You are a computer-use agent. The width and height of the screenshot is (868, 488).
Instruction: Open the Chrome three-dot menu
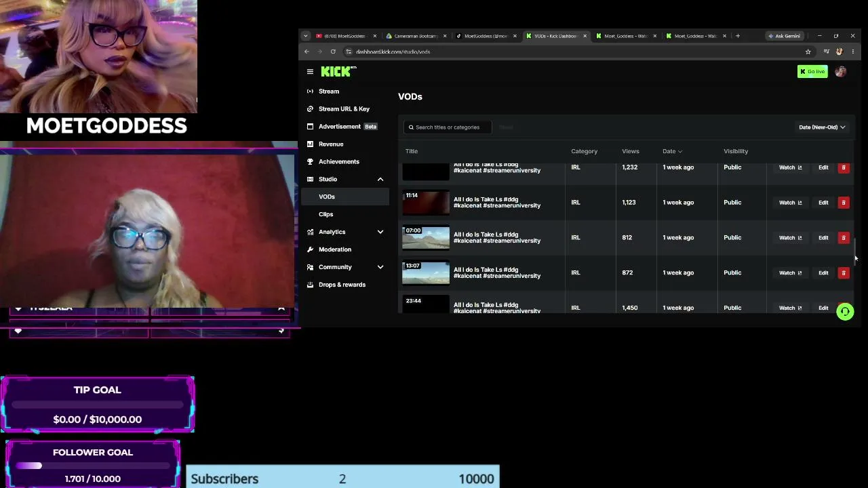[x=852, y=52]
